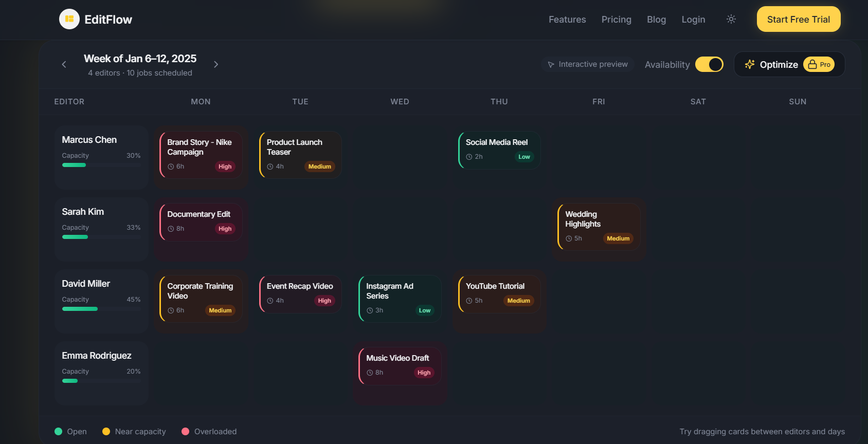Toggle the Availability switch off
The width and height of the screenshot is (868, 444).
pyautogui.click(x=709, y=64)
